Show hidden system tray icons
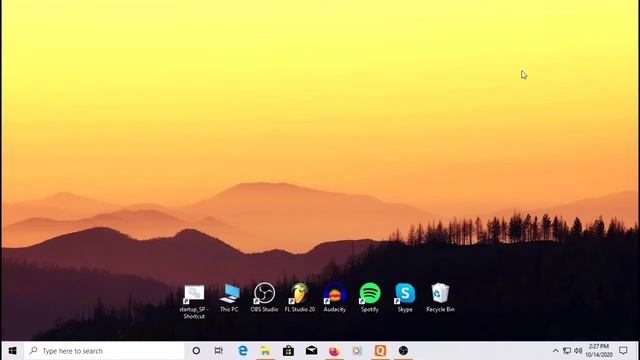This screenshot has width=640, height=360. click(x=556, y=351)
